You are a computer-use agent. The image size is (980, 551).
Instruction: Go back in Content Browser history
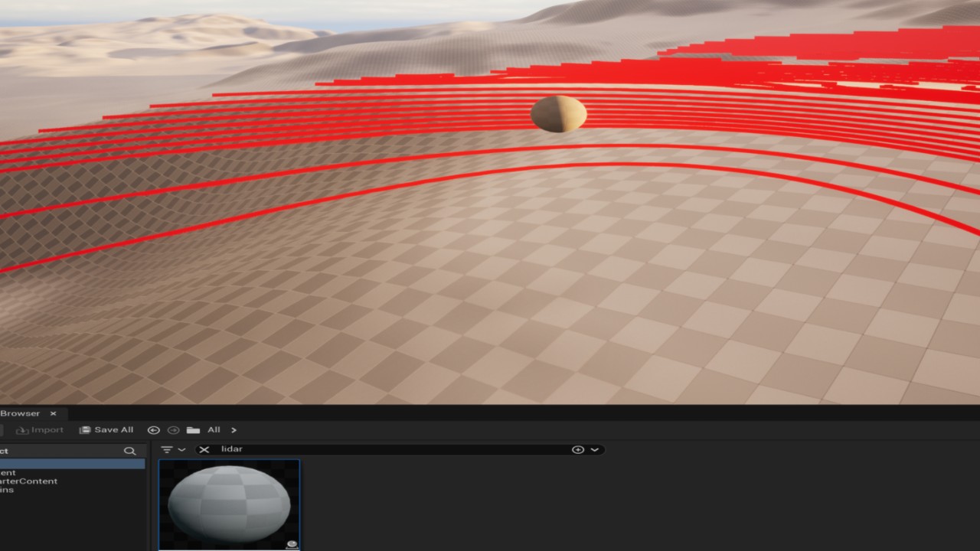point(153,430)
